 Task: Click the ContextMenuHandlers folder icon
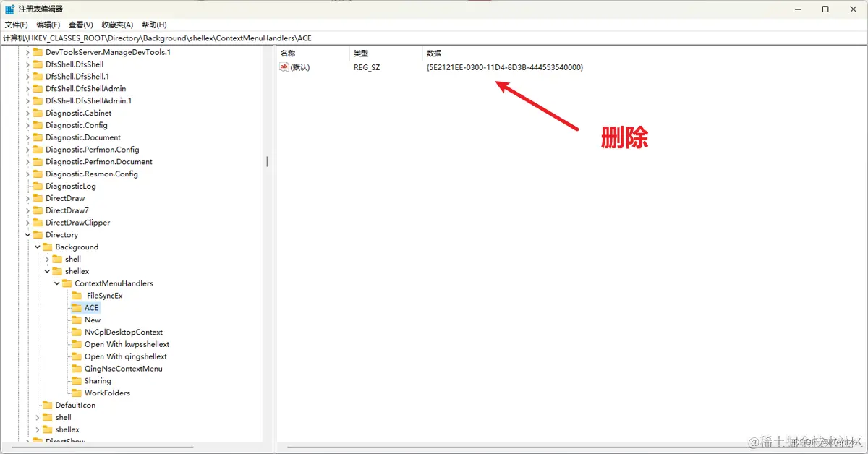(67, 283)
